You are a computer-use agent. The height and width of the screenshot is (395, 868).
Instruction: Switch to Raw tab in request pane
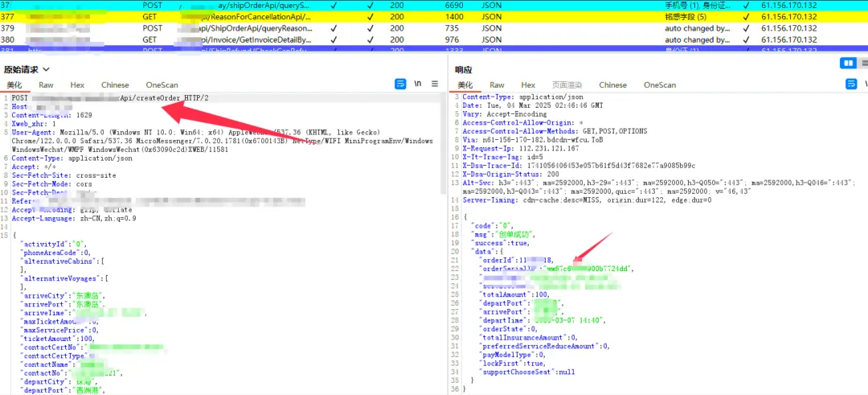coord(46,84)
